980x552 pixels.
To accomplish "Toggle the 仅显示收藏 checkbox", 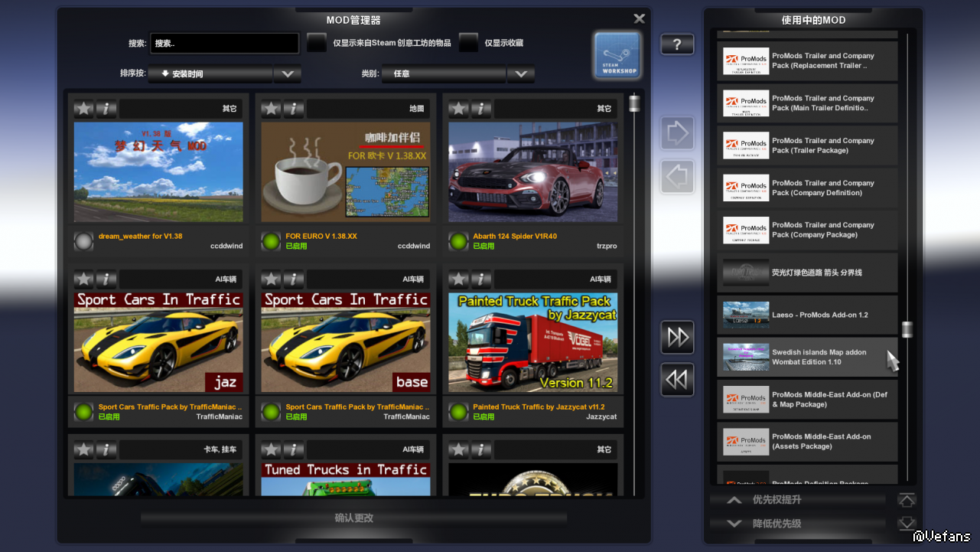I will coord(468,43).
